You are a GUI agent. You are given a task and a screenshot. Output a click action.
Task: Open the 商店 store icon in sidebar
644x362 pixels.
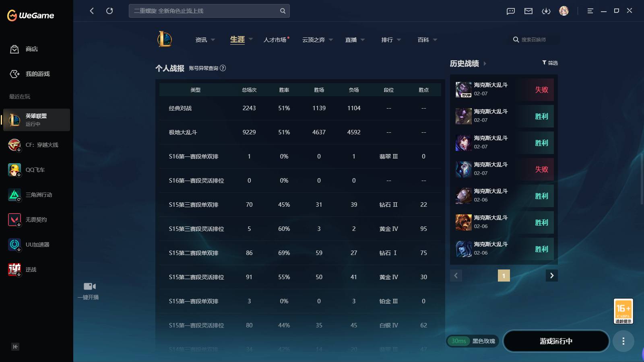pos(14,49)
